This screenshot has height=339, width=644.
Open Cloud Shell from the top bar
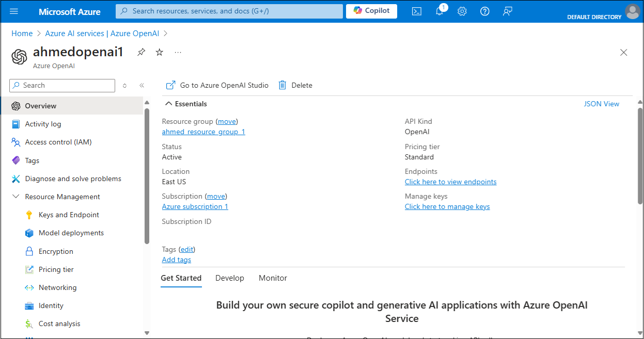[x=416, y=11]
